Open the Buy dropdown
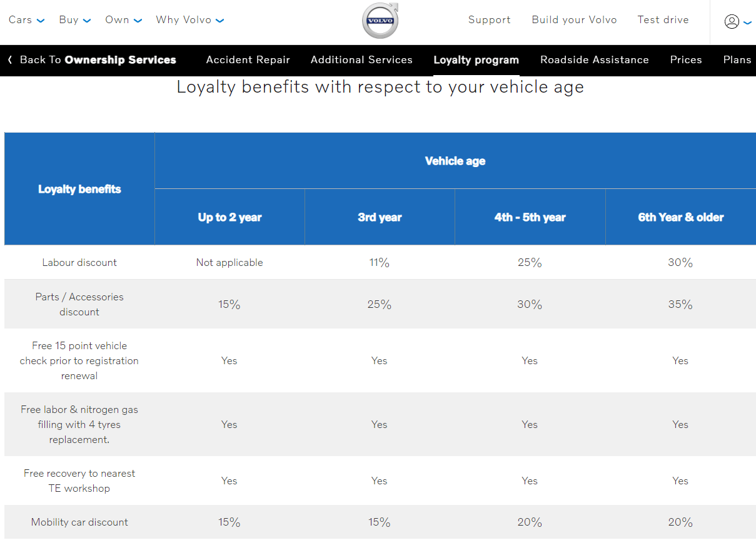The height and width of the screenshot is (540, 756). (74, 20)
